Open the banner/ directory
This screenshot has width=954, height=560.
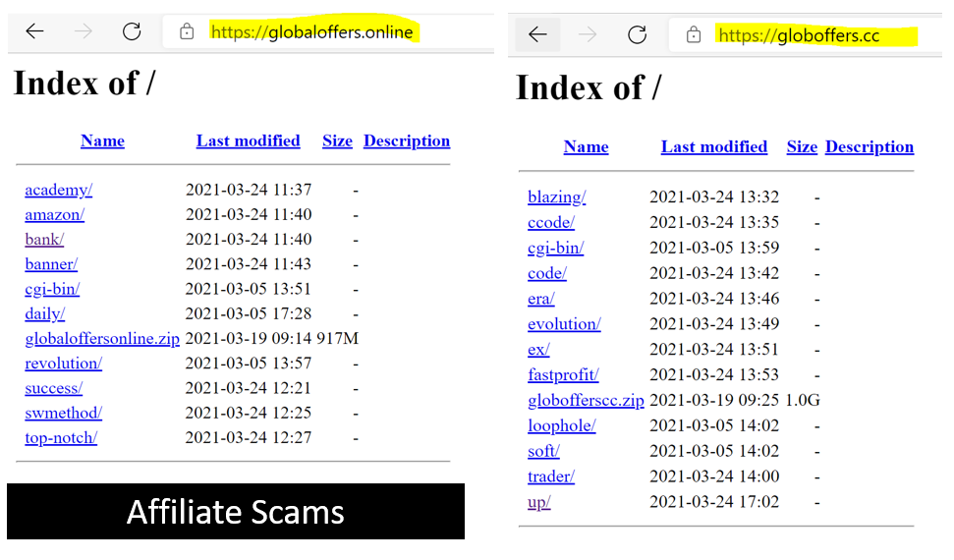(x=51, y=264)
